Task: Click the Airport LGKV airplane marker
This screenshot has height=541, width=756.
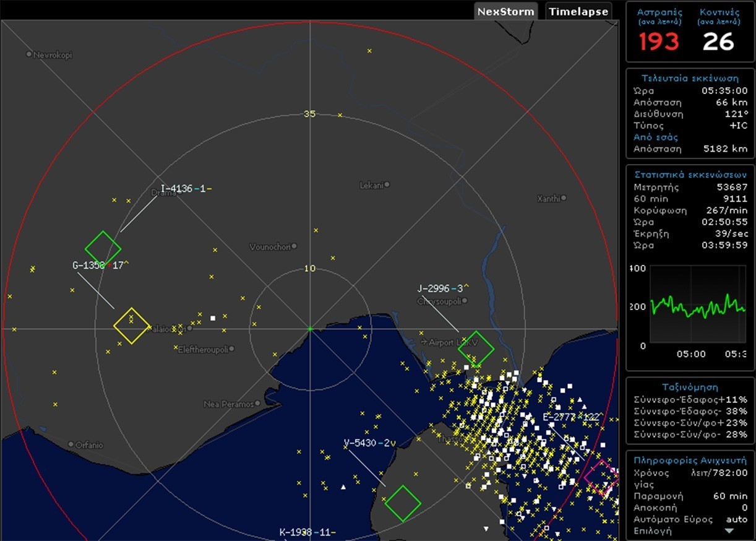Action: pos(424,342)
